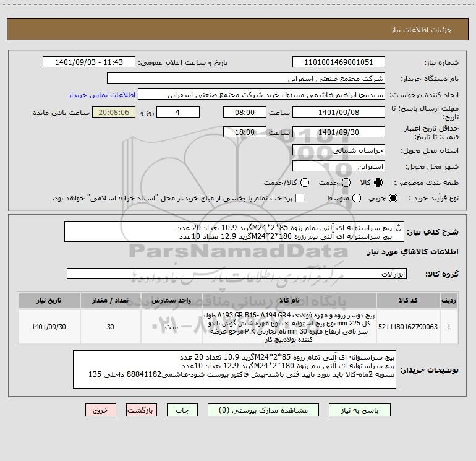This screenshot has height=461, width=476.
Task: Click the توضیحات خریدار text area
Action: pos(234,369)
